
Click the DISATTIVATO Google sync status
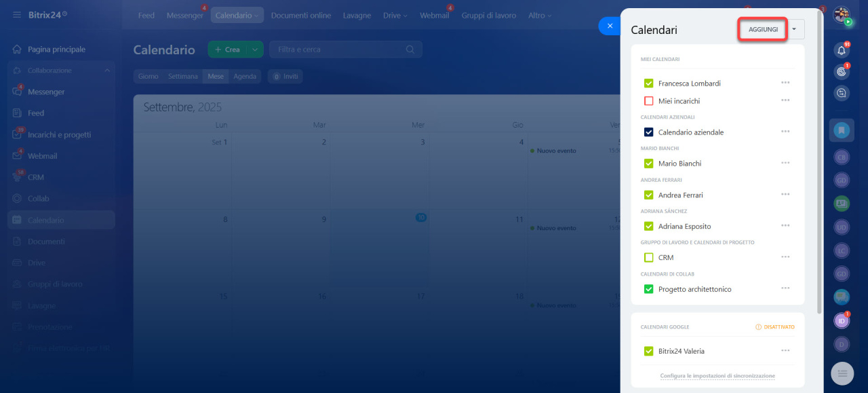(x=775, y=327)
